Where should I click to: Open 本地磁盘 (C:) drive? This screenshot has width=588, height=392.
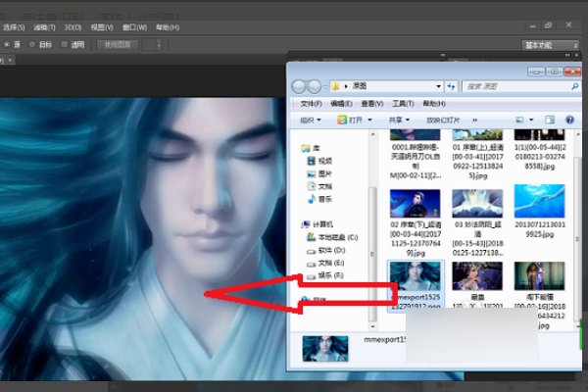coord(332,237)
